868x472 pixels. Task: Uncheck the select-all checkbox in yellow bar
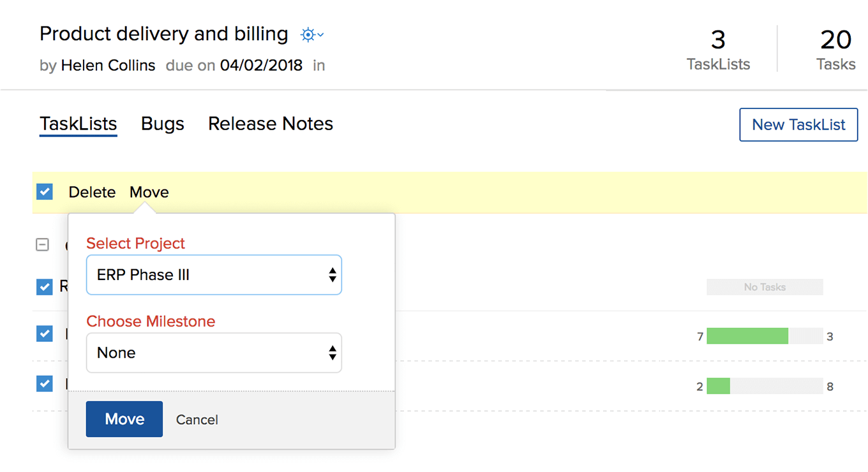point(45,191)
